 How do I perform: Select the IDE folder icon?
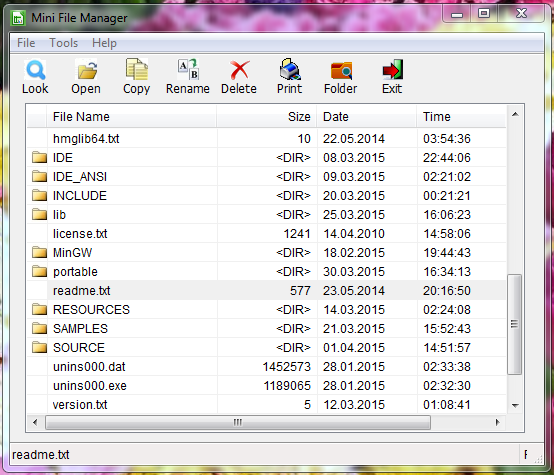coord(39,157)
